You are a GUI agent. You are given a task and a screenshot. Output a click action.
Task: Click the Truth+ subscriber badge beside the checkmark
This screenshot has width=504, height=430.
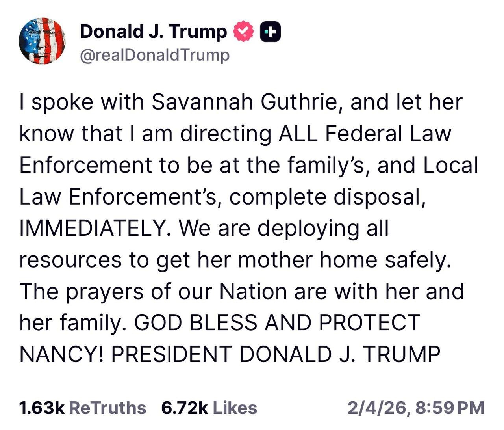[270, 31]
